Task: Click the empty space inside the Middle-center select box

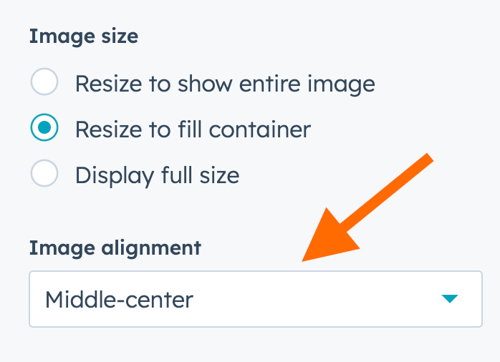Action: [x=317, y=299]
